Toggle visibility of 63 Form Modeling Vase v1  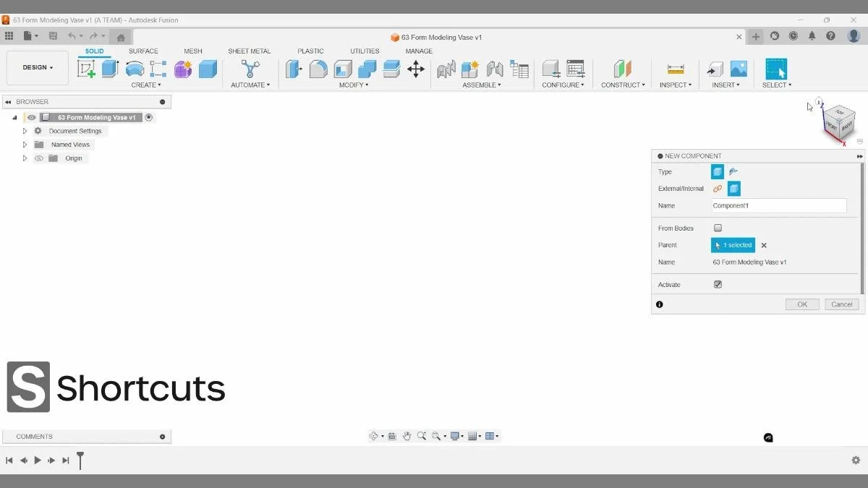point(31,117)
